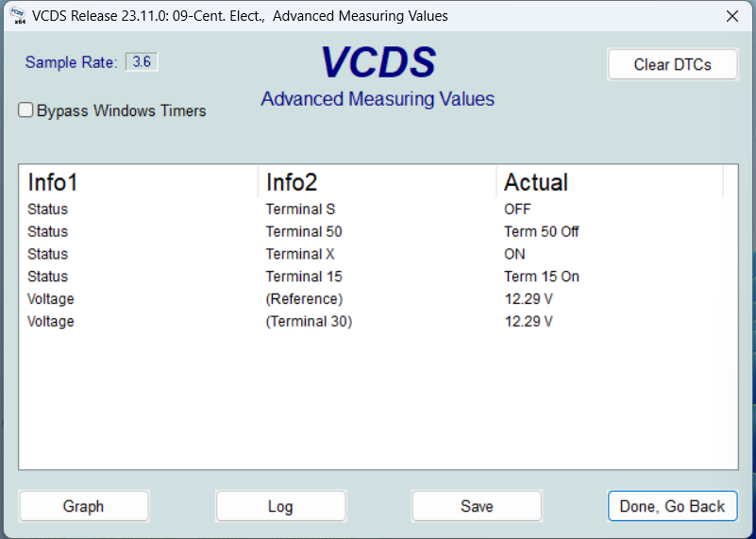This screenshot has width=756, height=539.
Task: Select the (Reference) voltage row
Action: click(x=378, y=299)
